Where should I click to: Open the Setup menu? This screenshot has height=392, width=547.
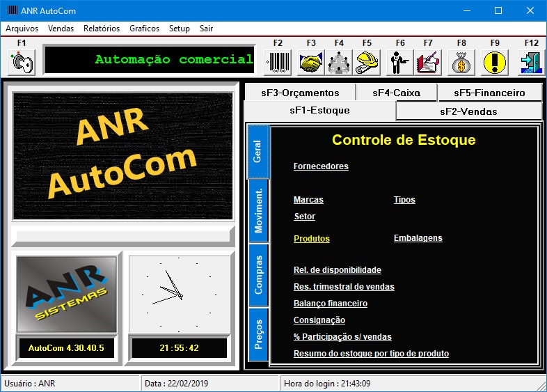click(180, 29)
